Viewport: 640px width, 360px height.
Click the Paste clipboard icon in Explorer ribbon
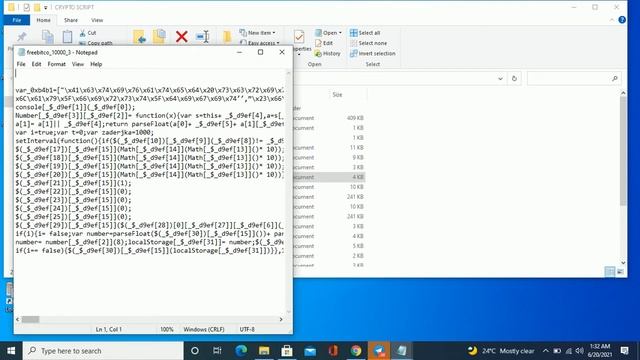pos(67,37)
